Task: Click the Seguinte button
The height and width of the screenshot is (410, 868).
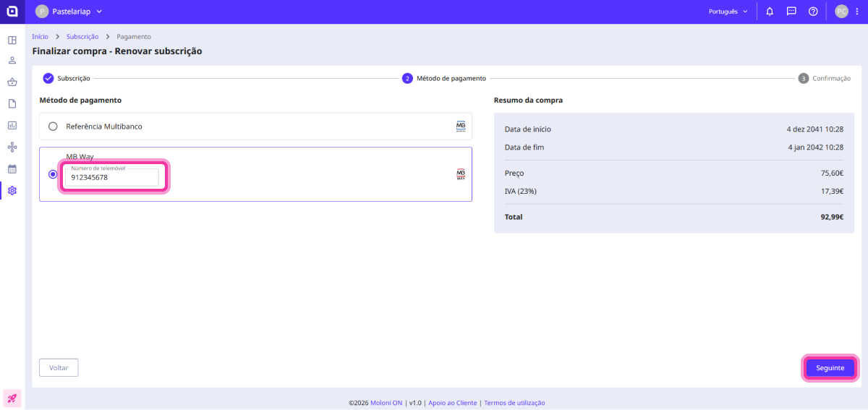Action: [x=830, y=368]
